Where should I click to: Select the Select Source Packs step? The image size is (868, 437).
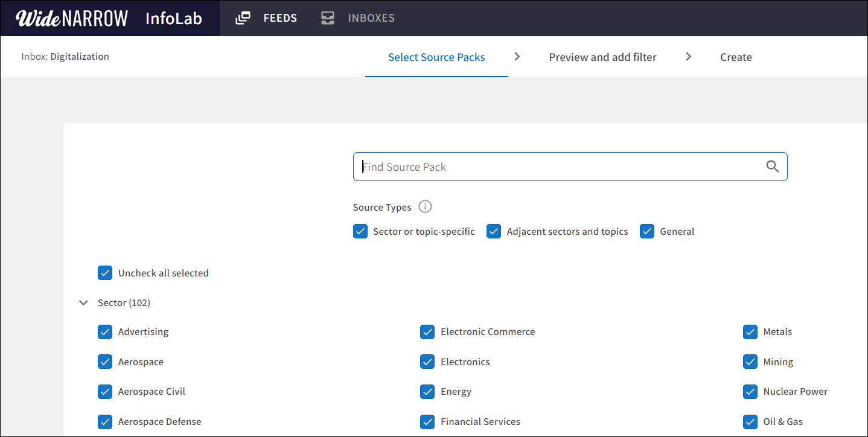[x=436, y=57]
